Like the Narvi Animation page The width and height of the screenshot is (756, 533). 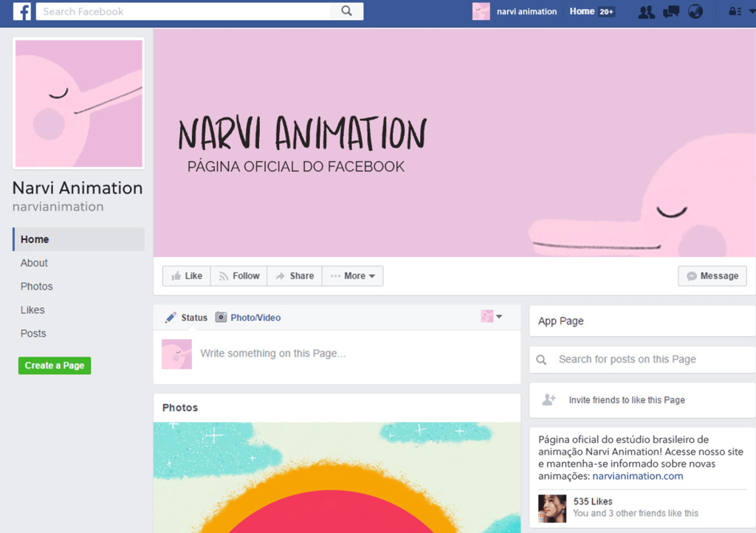point(186,275)
